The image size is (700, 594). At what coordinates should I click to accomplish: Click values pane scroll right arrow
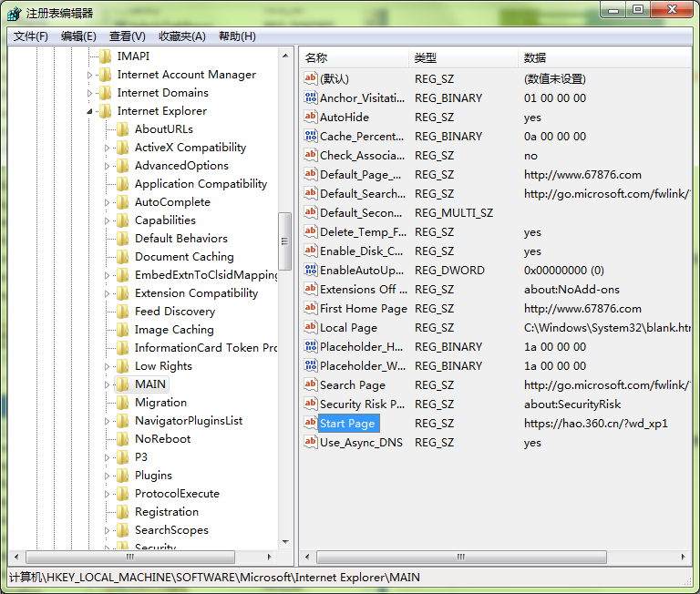(x=683, y=557)
